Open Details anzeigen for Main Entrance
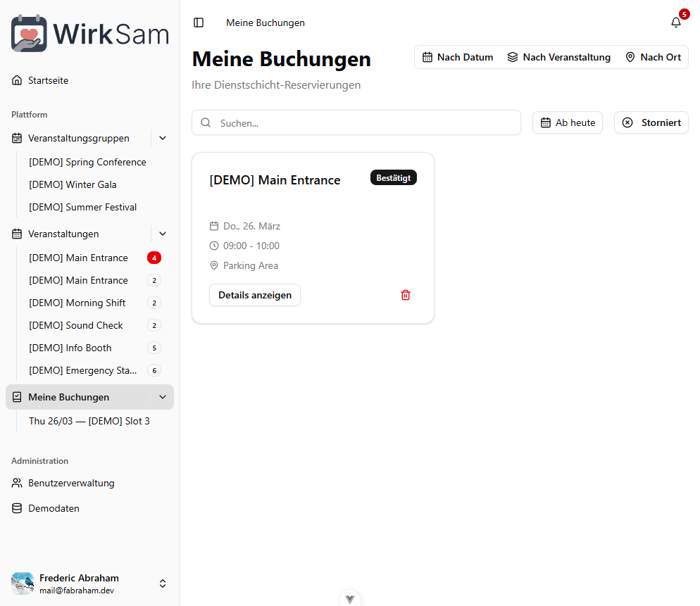The width and height of the screenshot is (700, 606). (x=255, y=295)
